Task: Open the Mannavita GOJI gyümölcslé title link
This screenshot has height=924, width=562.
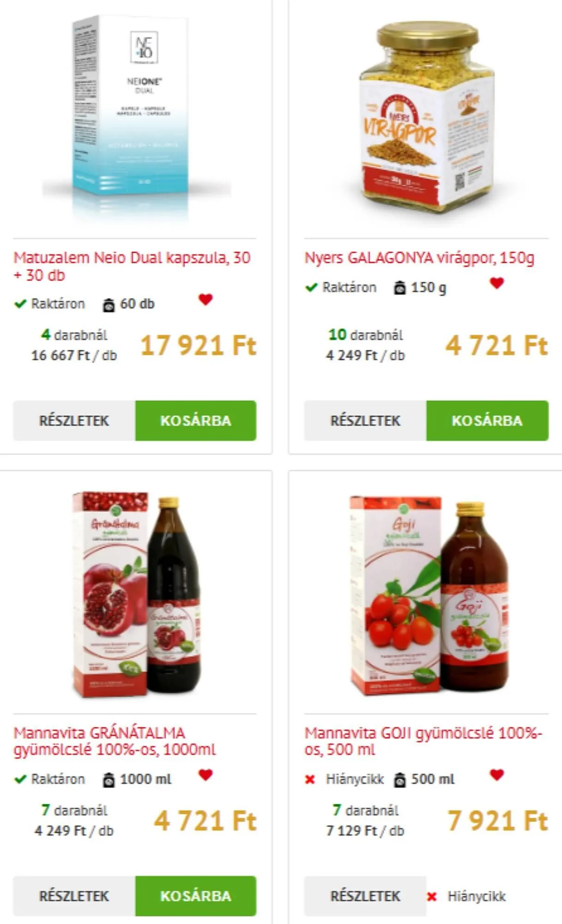Action: tap(423, 741)
